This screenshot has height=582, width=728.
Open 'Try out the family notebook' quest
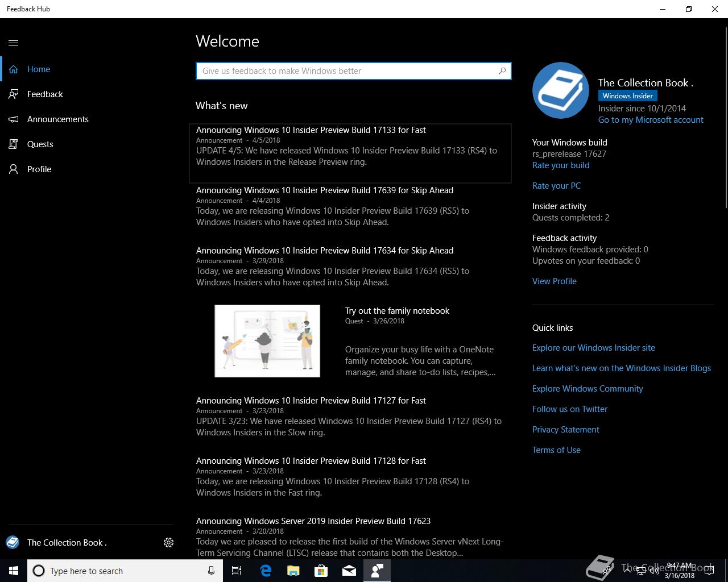click(397, 311)
